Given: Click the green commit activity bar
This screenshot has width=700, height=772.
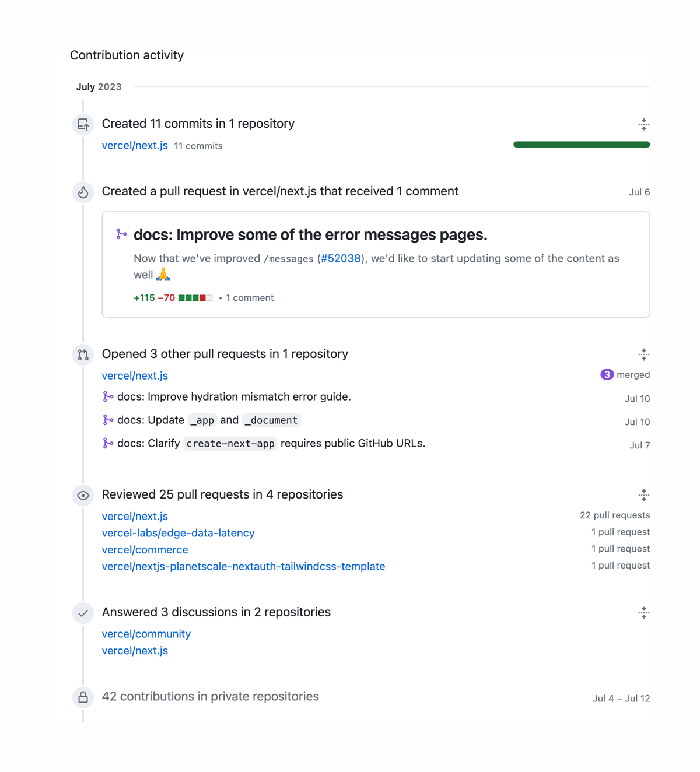Looking at the screenshot, I should [x=581, y=144].
